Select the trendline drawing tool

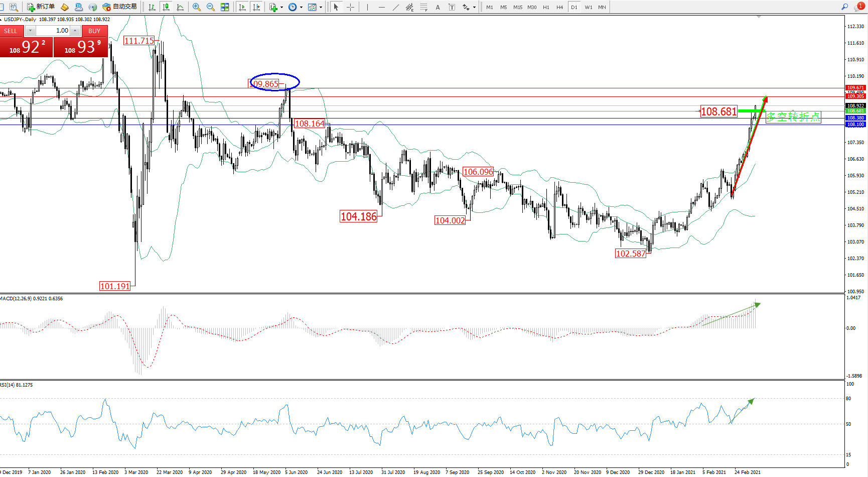tap(395, 7)
